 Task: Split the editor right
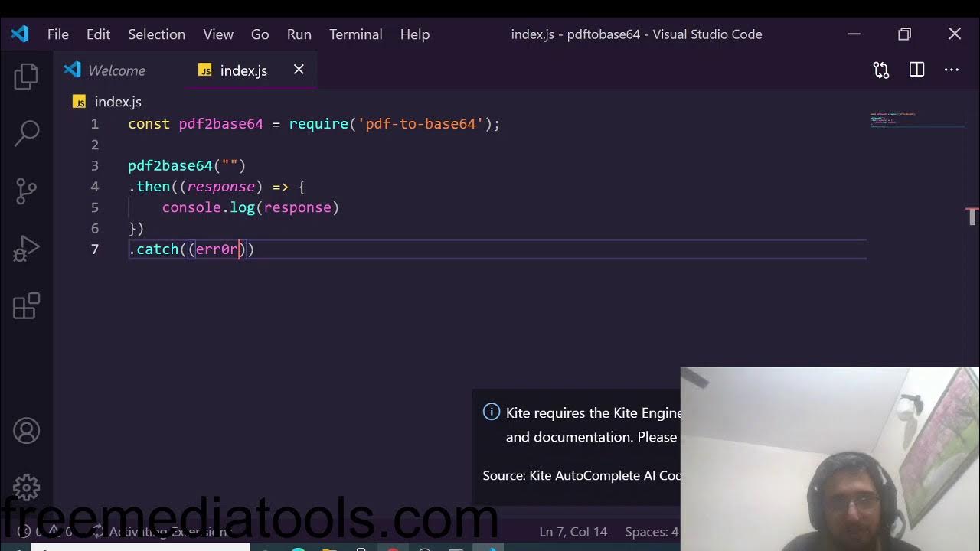tap(916, 70)
